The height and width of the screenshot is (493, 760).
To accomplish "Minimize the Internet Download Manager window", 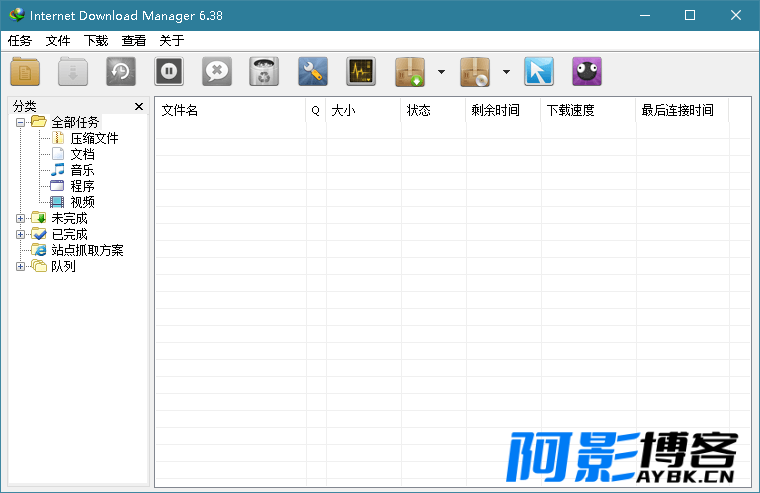I will coord(645,15).
